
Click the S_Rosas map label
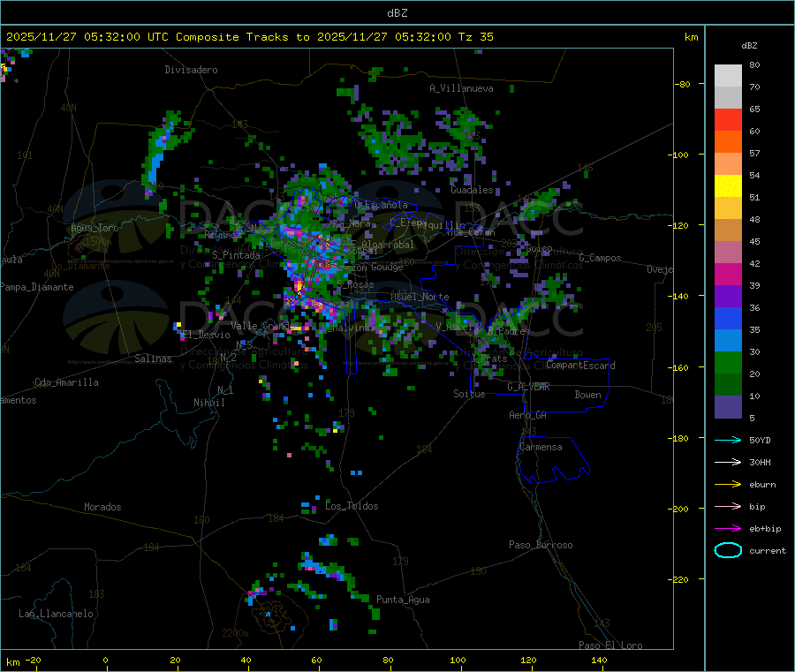point(356,285)
